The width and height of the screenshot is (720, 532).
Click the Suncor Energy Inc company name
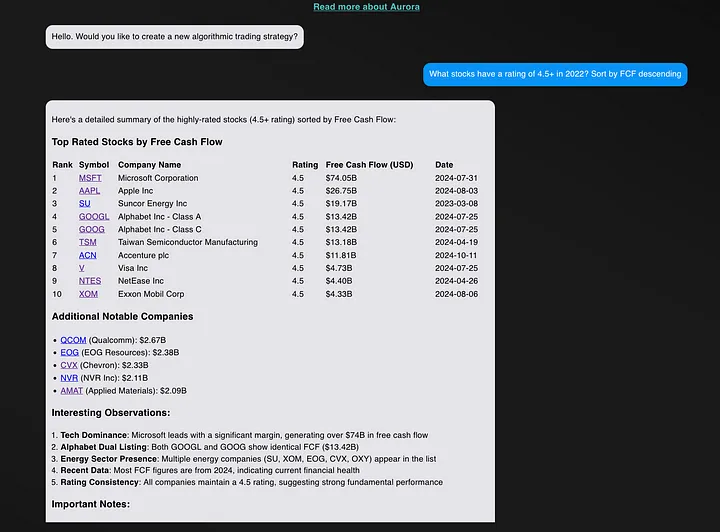pyautogui.click(x=152, y=204)
